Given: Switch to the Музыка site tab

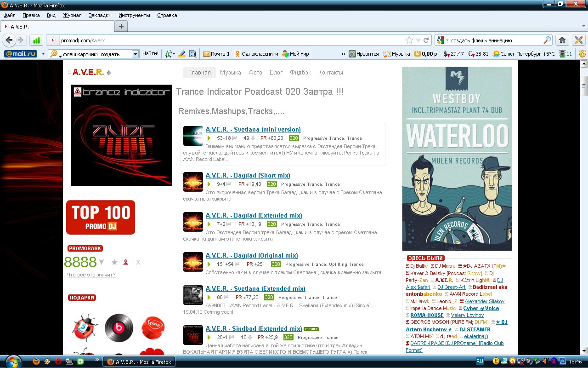Looking at the screenshot, I should (231, 72).
